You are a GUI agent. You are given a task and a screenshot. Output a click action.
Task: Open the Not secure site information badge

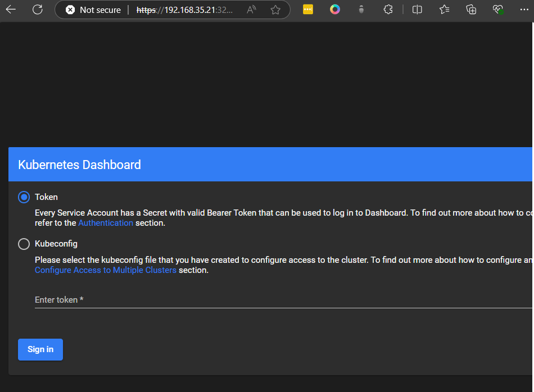pos(93,10)
